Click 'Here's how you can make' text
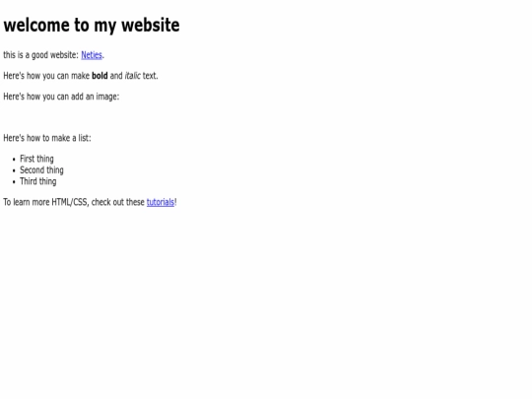This screenshot has height=399, width=532. point(46,76)
